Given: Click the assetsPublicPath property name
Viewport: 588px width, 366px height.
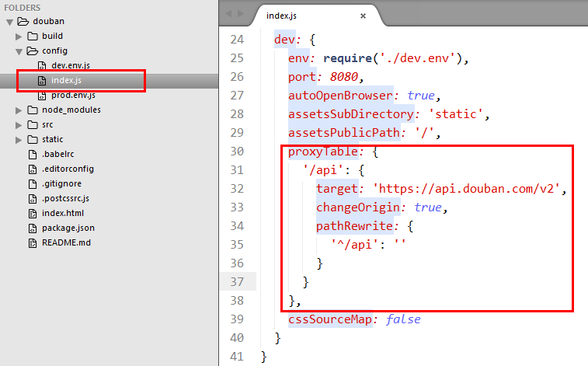Looking at the screenshot, I should pos(344,133).
